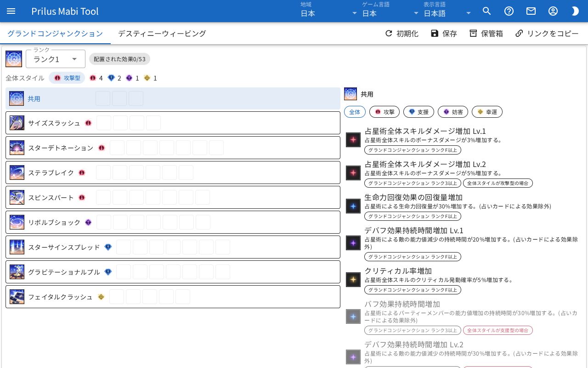Image resolution: width=588 pixels, height=368 pixels.
Task: Click the 初期化 reset button
Action: 401,34
